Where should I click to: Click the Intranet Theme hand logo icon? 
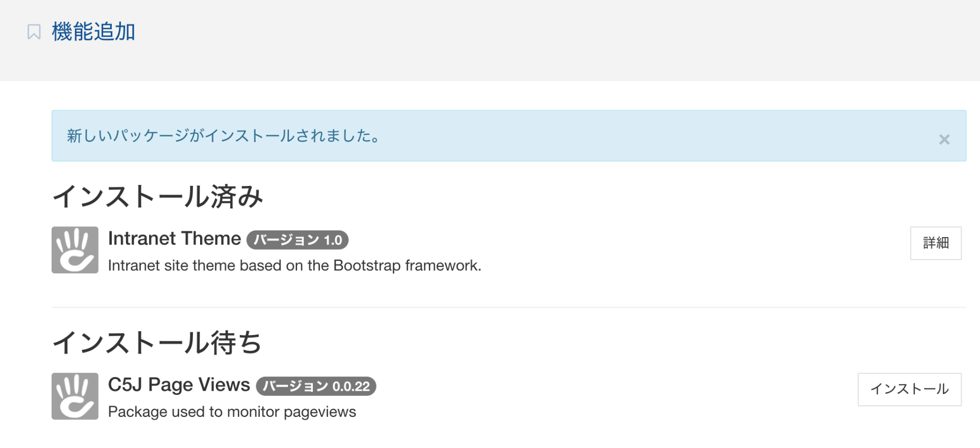pyautogui.click(x=75, y=250)
